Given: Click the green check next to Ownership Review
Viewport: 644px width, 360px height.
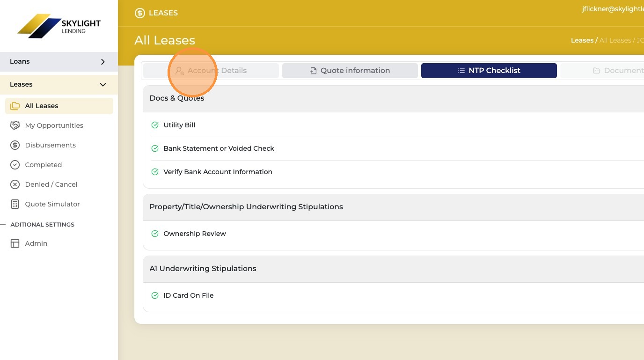Looking at the screenshot, I should [x=155, y=234].
